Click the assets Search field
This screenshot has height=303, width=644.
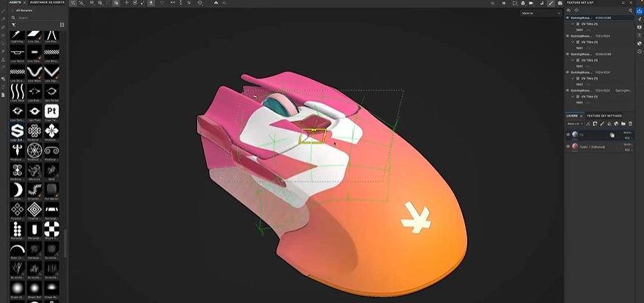pyautogui.click(x=37, y=18)
